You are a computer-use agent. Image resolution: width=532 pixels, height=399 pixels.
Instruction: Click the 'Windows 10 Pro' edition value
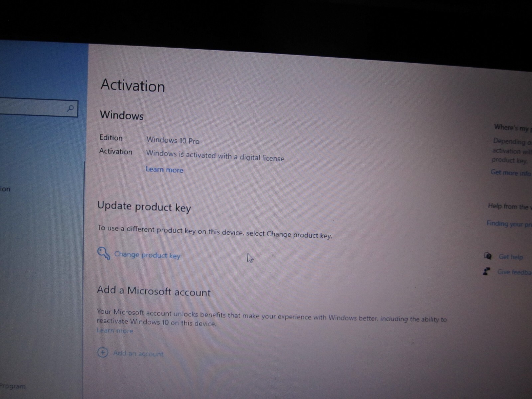click(173, 140)
